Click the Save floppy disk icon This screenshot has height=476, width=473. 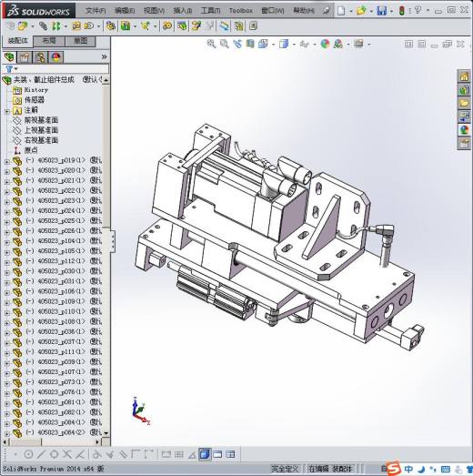(x=382, y=11)
